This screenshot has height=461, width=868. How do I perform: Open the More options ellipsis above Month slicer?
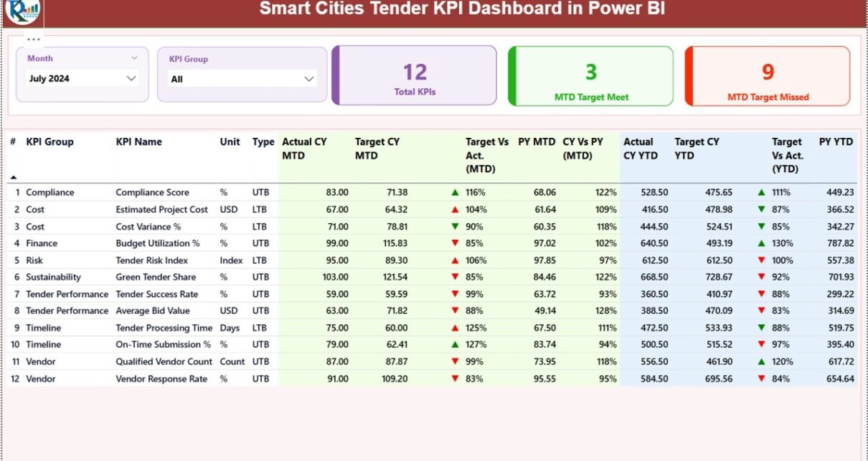[34, 39]
